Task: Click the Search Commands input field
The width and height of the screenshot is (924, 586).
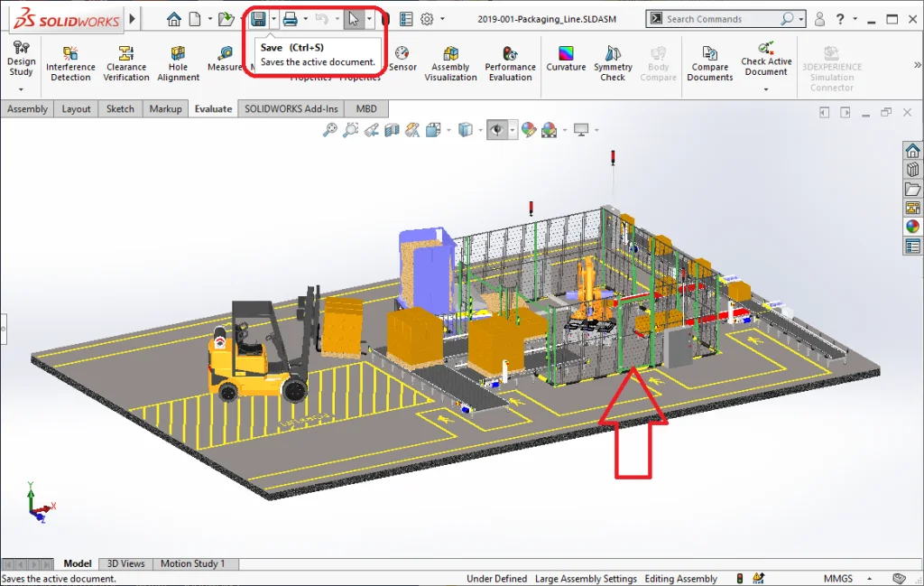Action: point(722,19)
